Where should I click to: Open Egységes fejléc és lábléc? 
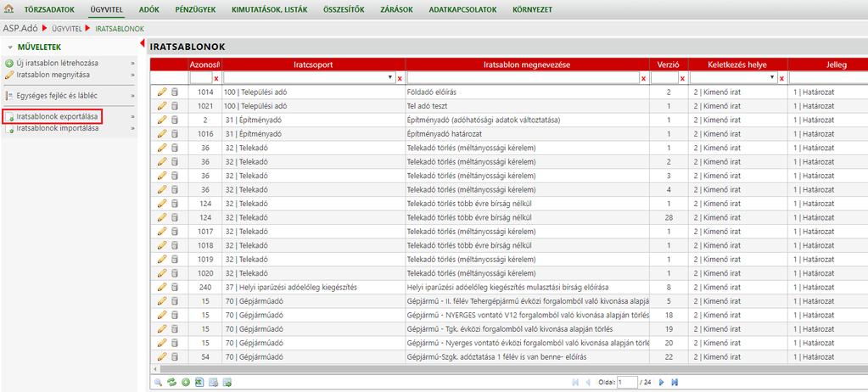point(57,96)
